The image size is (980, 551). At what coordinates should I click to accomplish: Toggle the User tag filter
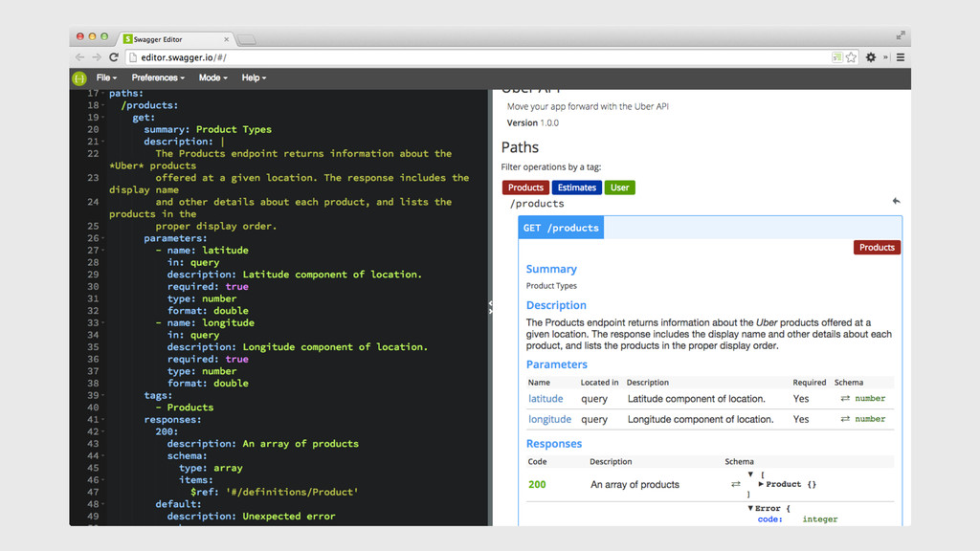[619, 187]
